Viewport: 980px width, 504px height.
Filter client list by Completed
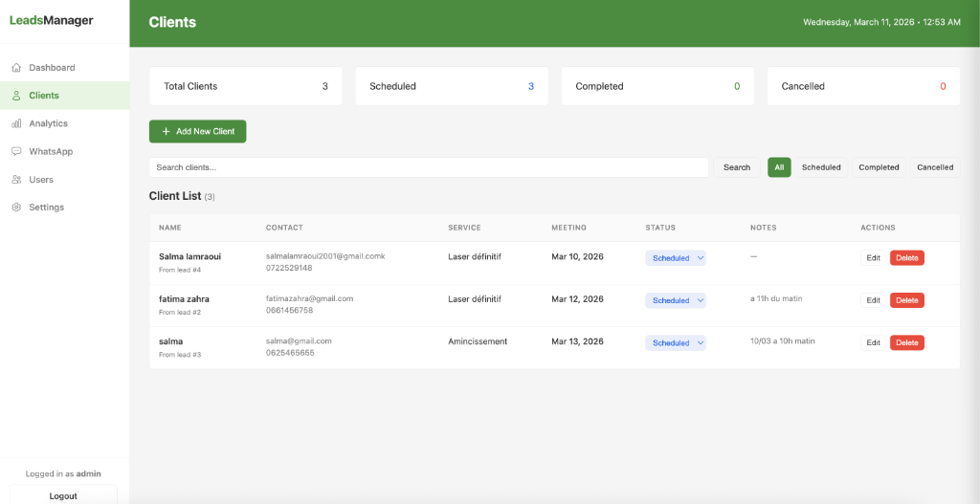tap(879, 167)
